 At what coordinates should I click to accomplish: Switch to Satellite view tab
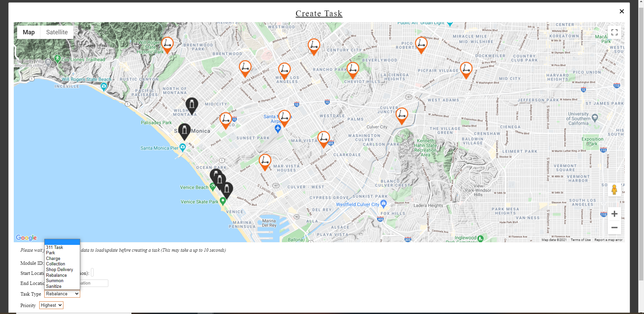point(57,32)
